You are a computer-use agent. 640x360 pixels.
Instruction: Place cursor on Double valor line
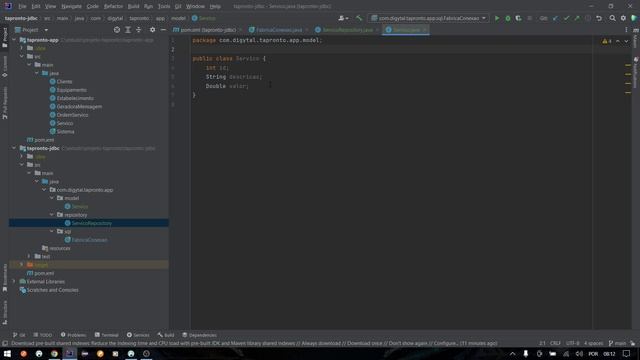[227, 86]
